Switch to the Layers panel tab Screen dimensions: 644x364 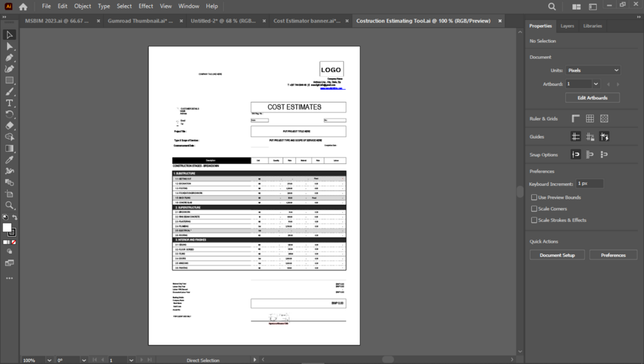point(567,26)
